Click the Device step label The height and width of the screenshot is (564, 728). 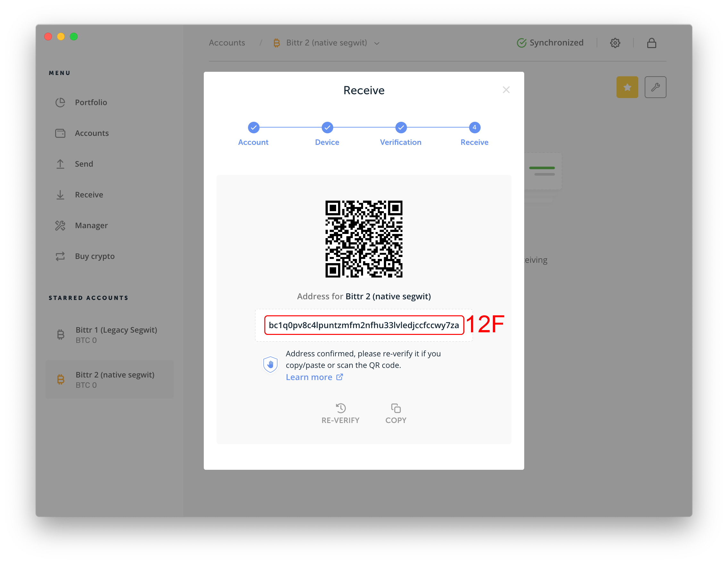click(x=327, y=142)
